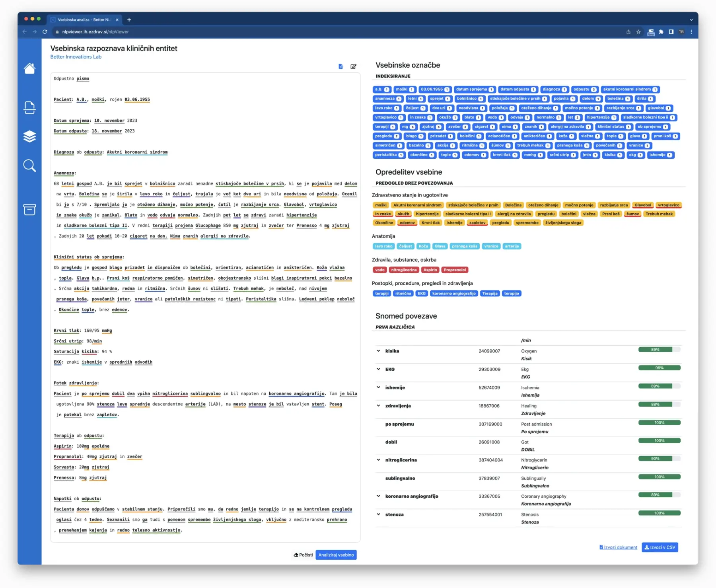Open the archive box icon in the sidebar

pyautogui.click(x=29, y=210)
